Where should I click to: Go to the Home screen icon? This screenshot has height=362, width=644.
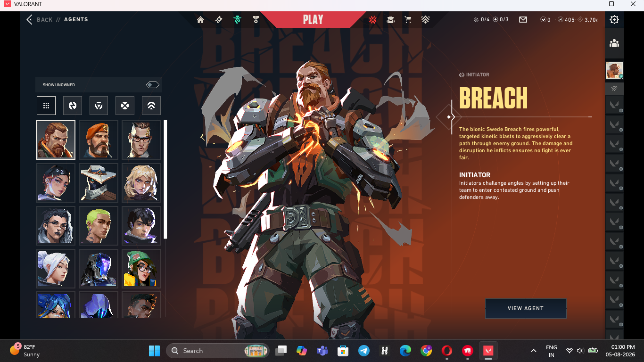200,20
